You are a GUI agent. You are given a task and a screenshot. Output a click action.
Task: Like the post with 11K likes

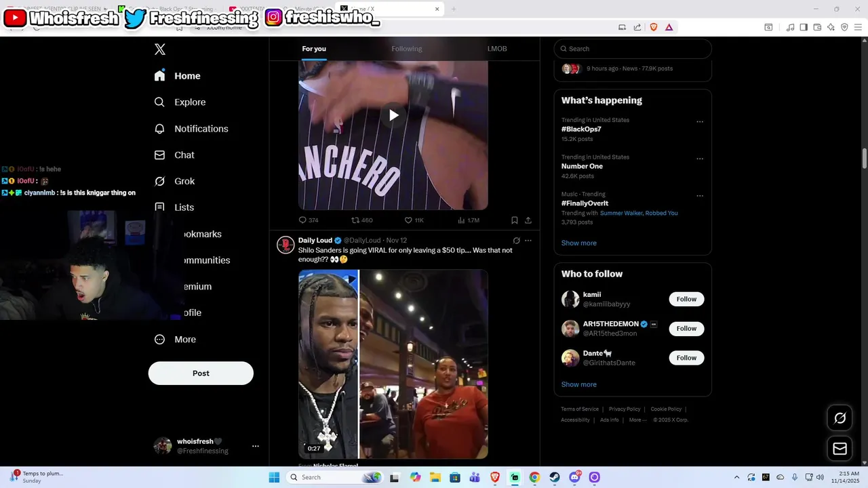tap(414, 220)
